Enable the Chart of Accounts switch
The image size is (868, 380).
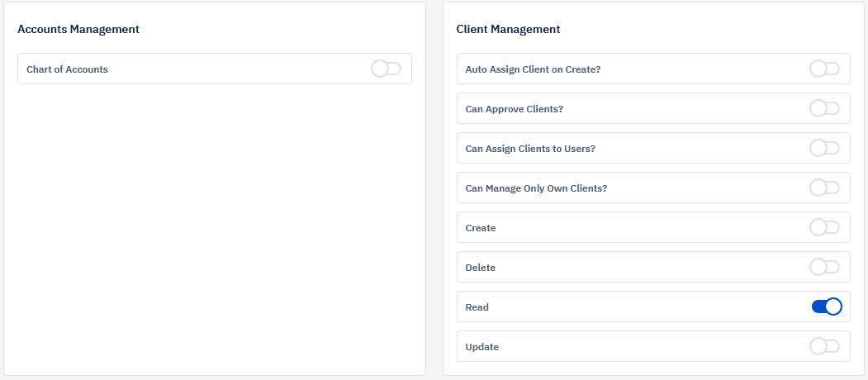[386, 69]
